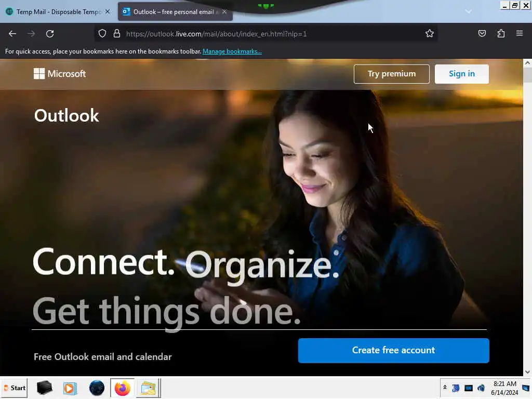Click the Microsoft logo

coord(60,74)
